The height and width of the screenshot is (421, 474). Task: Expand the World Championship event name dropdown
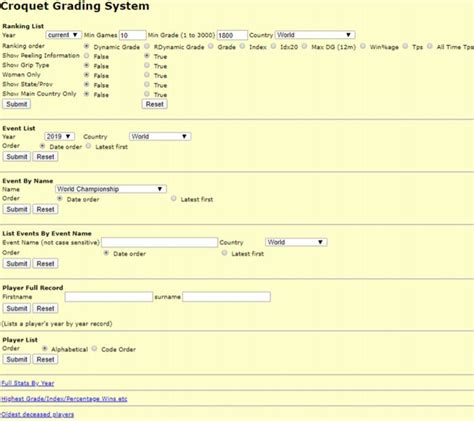[x=111, y=189]
